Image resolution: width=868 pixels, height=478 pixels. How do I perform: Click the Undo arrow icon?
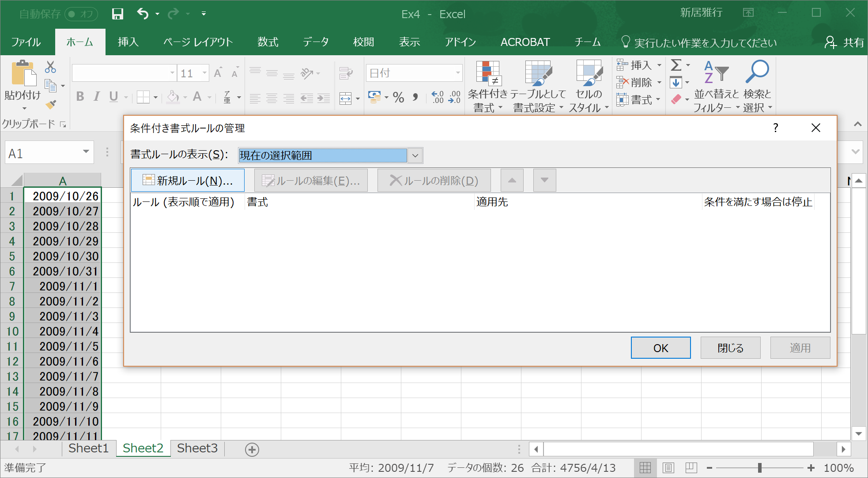point(142,14)
